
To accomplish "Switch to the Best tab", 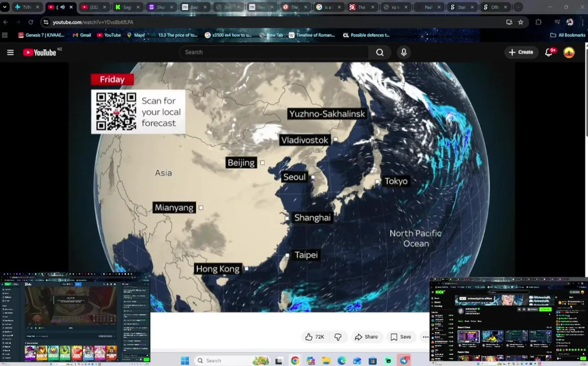I will tap(195, 7).
